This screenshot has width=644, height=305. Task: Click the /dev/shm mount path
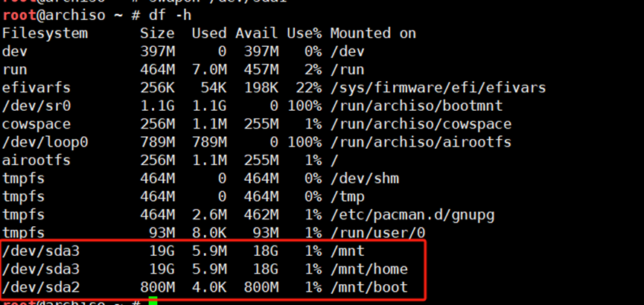[x=364, y=179]
